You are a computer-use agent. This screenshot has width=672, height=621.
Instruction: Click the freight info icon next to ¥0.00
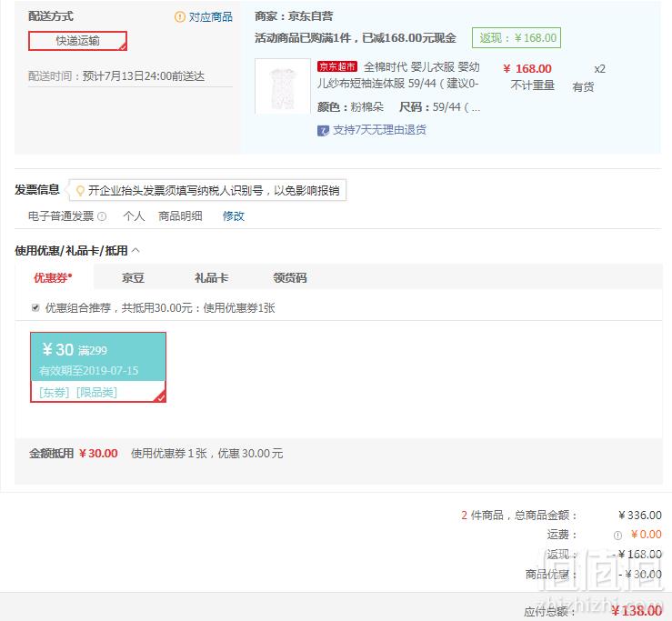point(617,536)
